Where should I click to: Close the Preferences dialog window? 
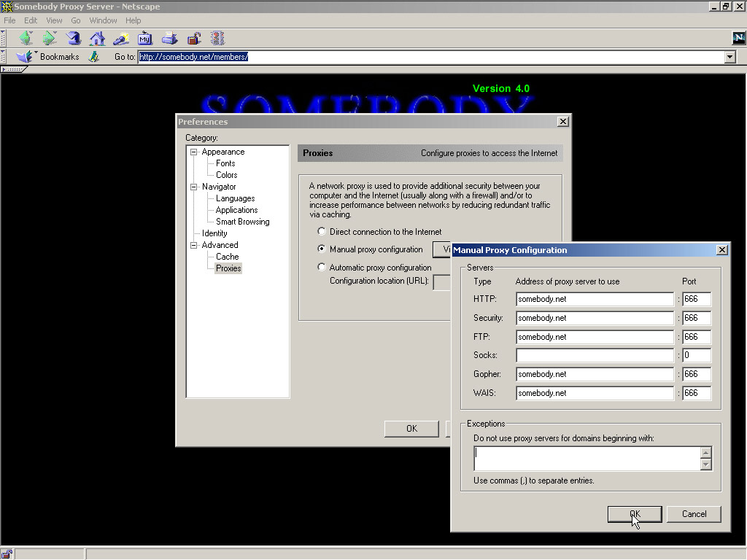pos(562,122)
